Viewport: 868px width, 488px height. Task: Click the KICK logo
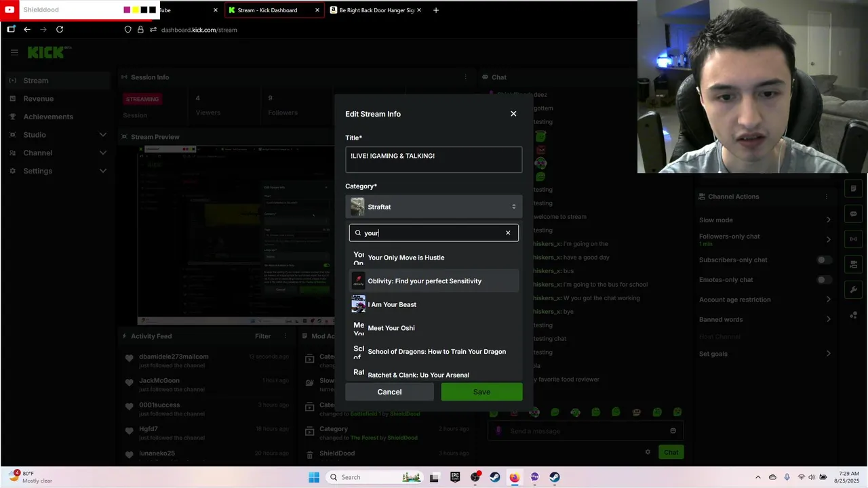[46, 52]
